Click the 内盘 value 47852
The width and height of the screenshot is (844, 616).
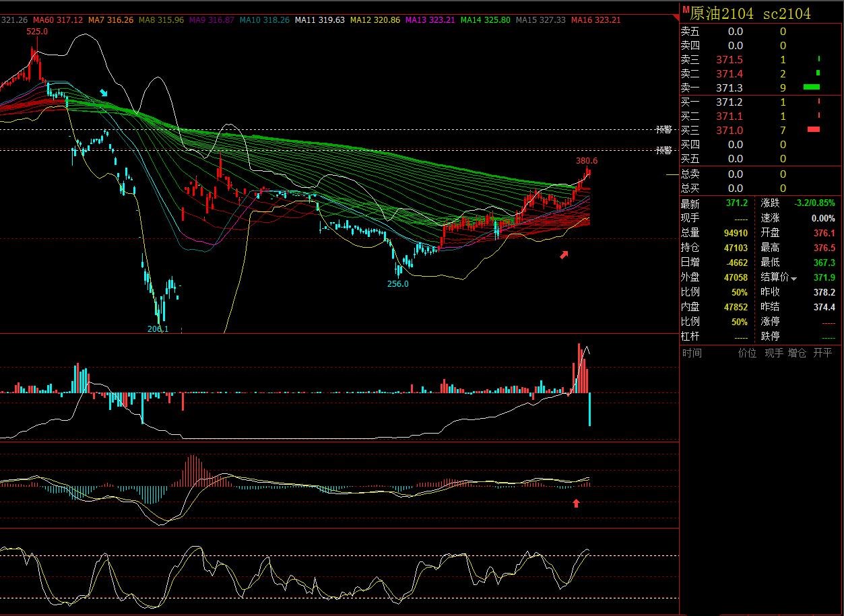pos(736,307)
